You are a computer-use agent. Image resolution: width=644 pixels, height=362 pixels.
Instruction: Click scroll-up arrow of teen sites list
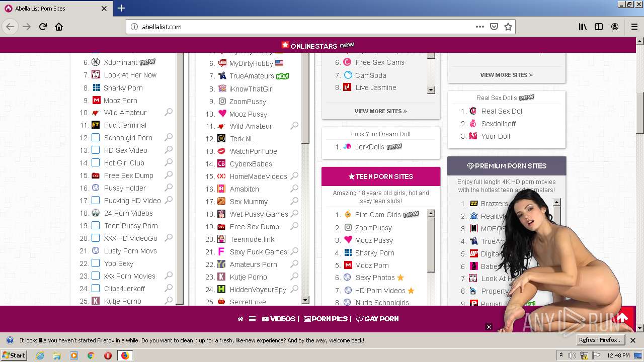[431, 213]
